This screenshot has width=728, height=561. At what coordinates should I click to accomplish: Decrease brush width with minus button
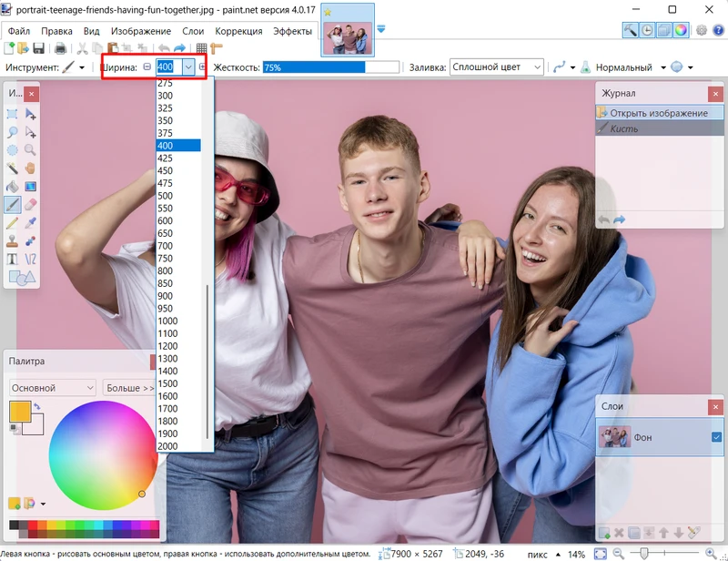coord(147,66)
